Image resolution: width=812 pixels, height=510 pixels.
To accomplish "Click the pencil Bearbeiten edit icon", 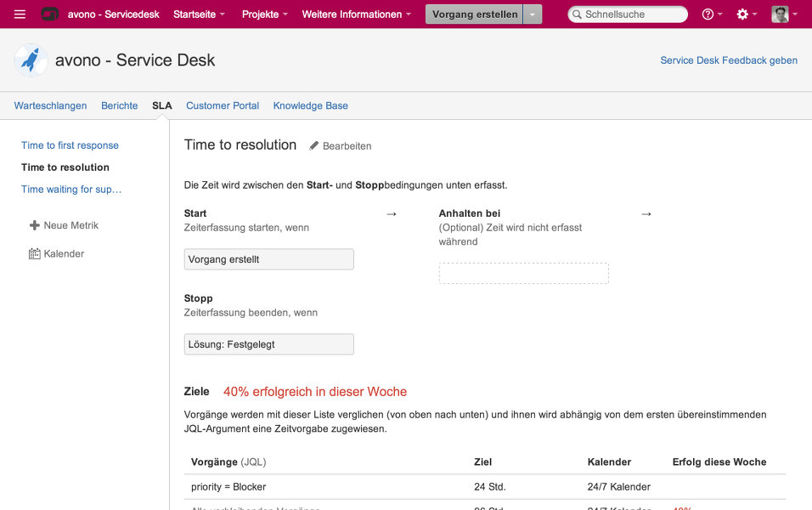I will click(x=314, y=146).
